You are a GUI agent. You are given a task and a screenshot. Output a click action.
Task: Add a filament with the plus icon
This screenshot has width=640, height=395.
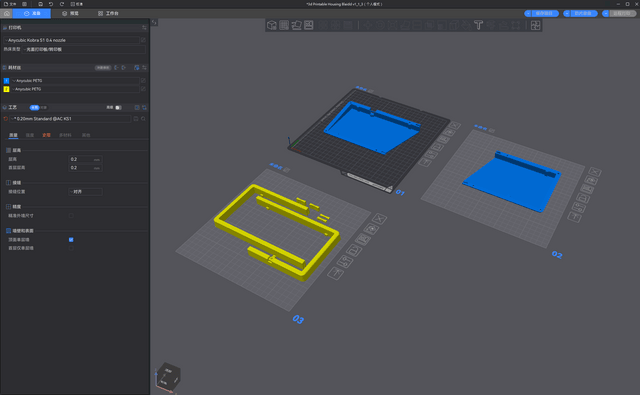point(124,68)
